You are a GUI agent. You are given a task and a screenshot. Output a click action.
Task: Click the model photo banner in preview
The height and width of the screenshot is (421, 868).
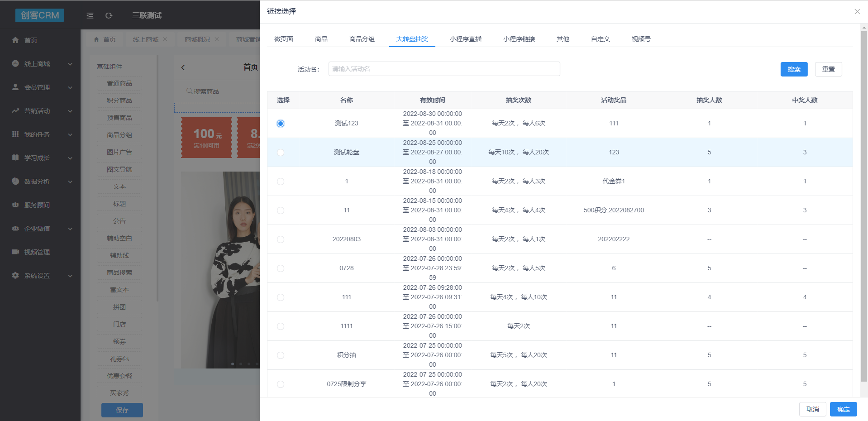point(220,270)
